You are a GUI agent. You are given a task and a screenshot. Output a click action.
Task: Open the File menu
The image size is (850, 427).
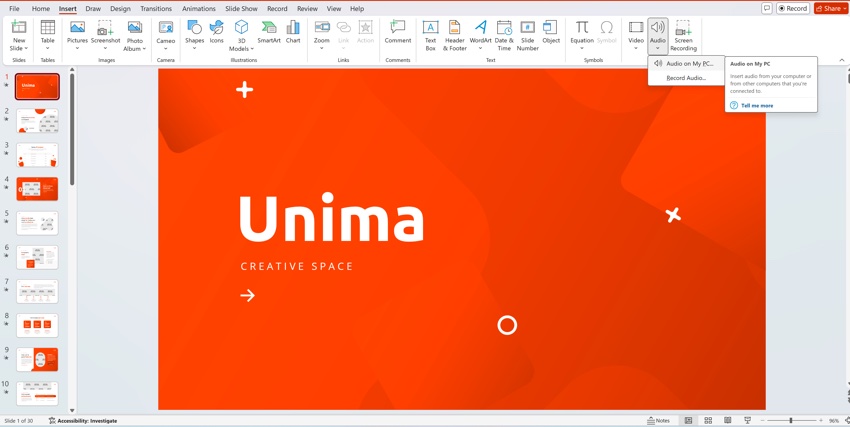(x=14, y=9)
